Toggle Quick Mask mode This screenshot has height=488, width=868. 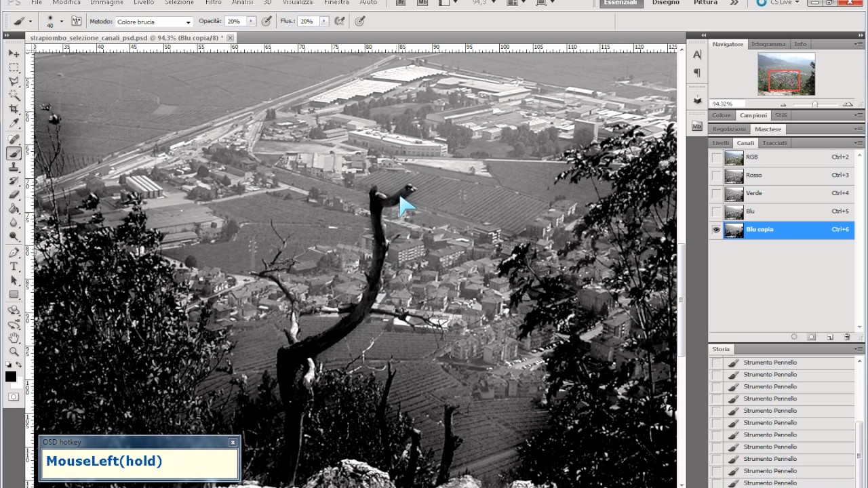14,396
